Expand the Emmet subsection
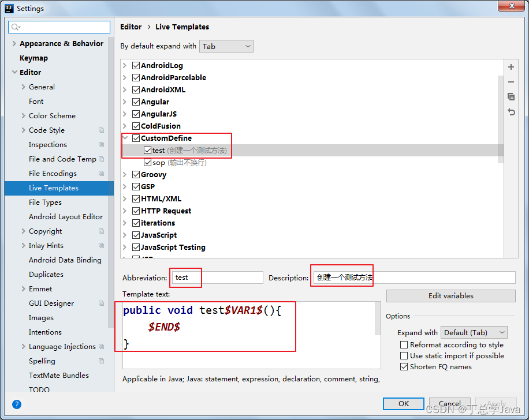The height and width of the screenshot is (420, 529). [23, 289]
